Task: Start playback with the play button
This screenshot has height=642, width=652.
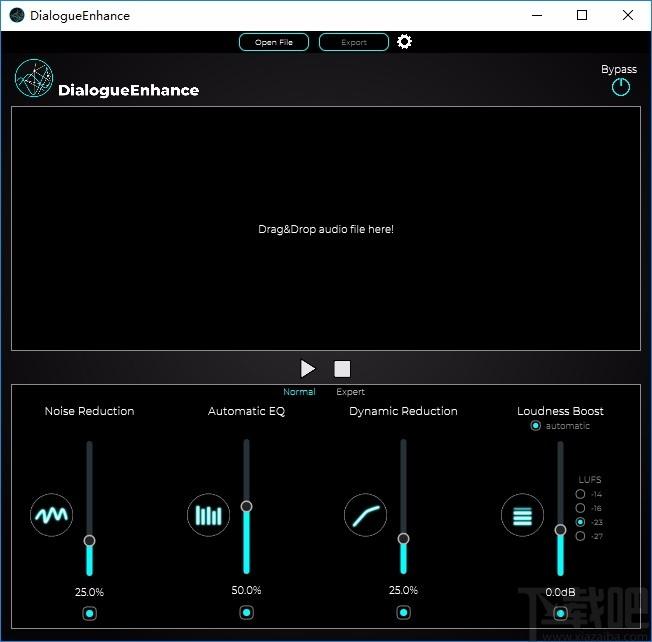Action: click(308, 368)
